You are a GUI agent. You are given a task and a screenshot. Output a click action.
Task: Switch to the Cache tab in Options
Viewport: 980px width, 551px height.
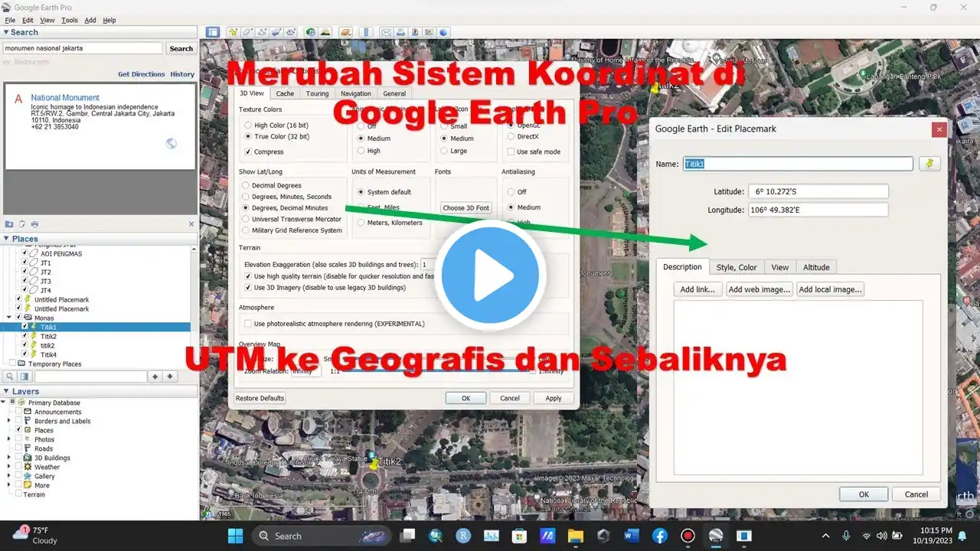pyautogui.click(x=285, y=93)
